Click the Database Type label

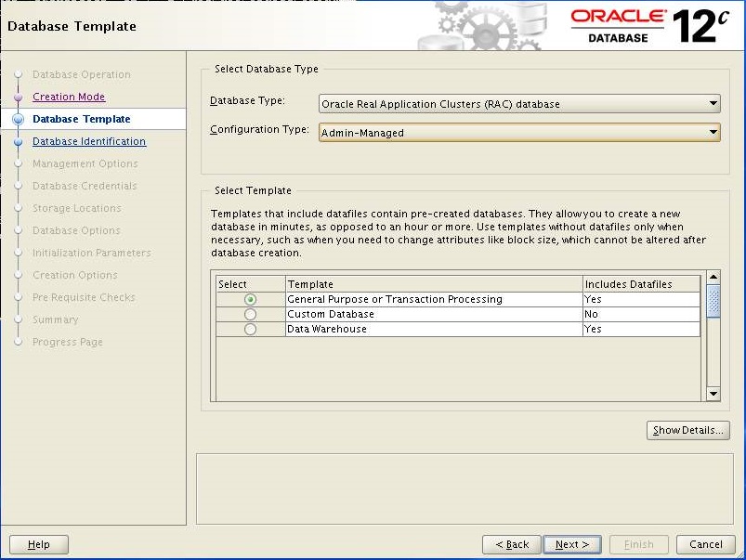click(247, 100)
